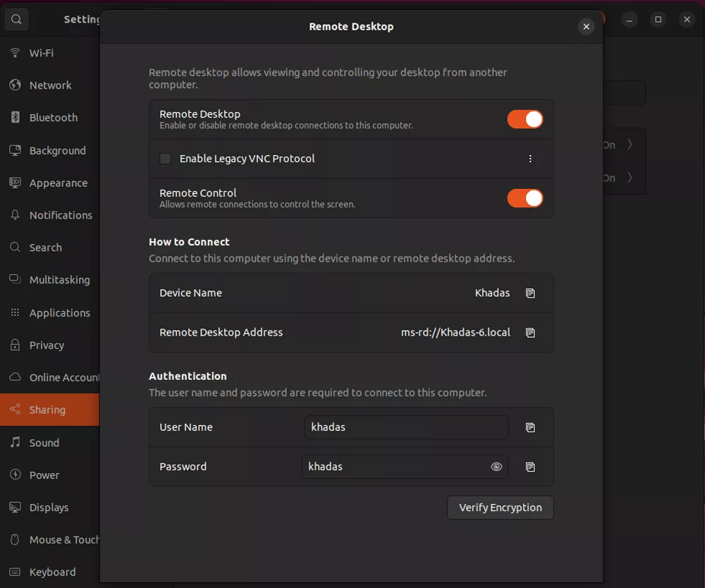
Task: Toggle the Remote Desktop switch off
Action: click(x=525, y=120)
